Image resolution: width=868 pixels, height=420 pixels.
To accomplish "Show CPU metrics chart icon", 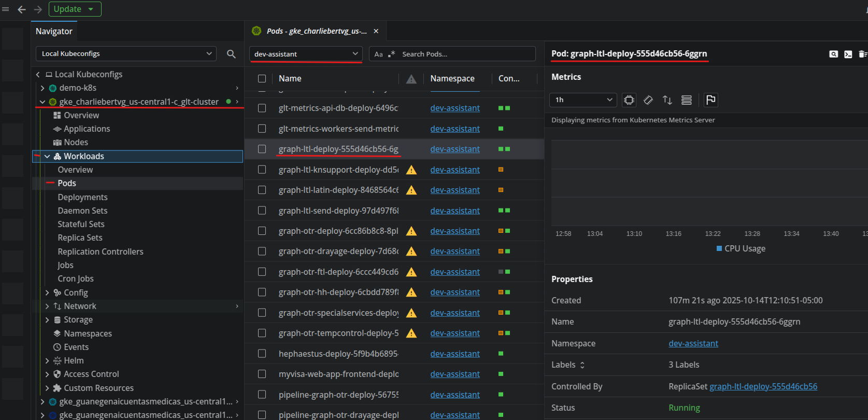I will coord(629,100).
